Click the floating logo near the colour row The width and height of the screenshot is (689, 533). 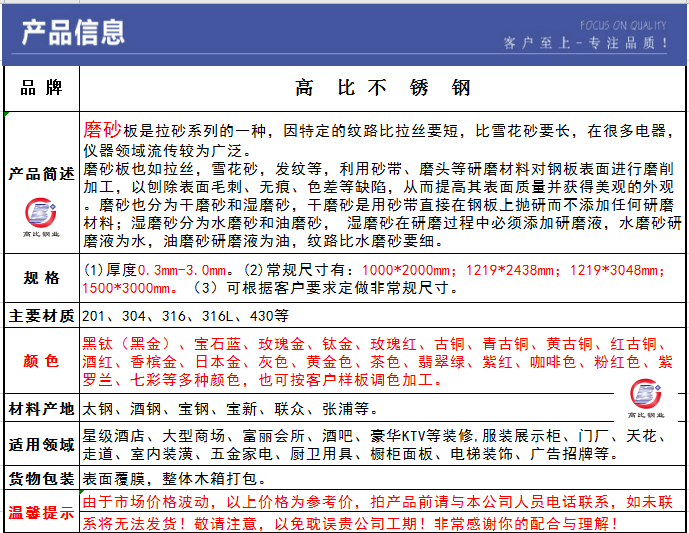tap(645, 398)
